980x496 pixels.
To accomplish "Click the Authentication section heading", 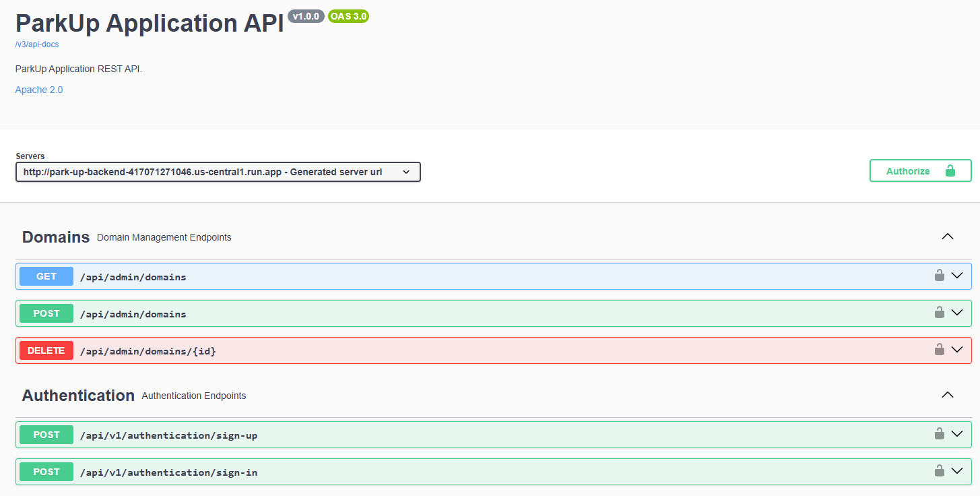I will tap(78, 396).
